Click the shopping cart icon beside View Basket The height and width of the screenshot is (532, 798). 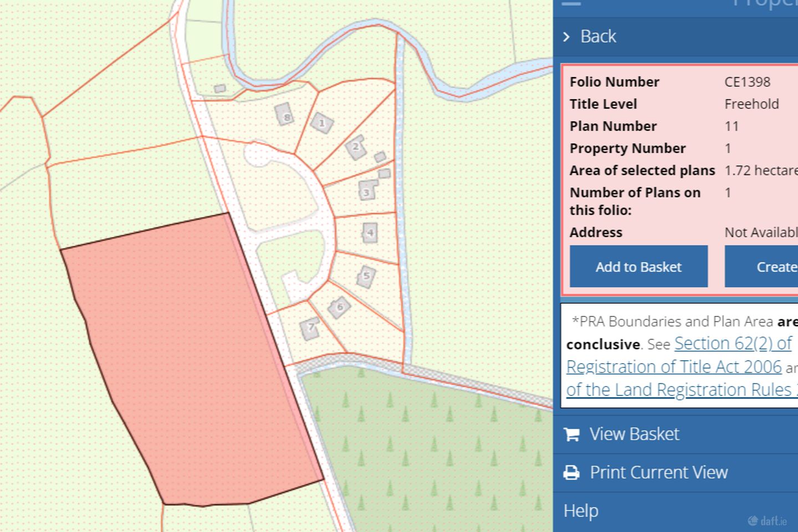[571, 434]
